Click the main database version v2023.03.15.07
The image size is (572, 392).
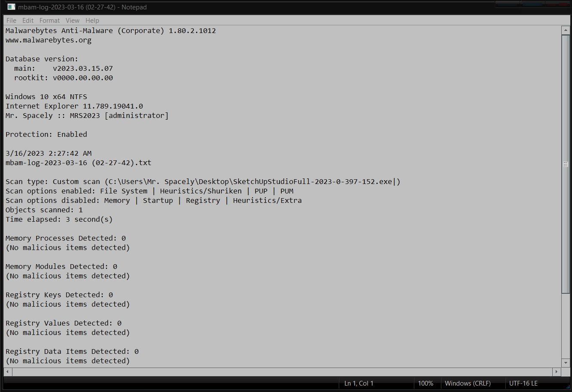point(83,69)
